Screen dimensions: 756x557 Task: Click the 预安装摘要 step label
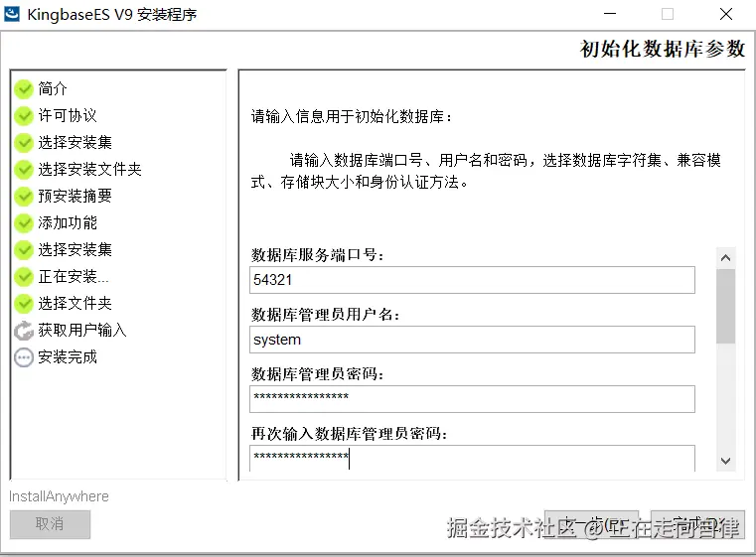pyautogui.click(x=75, y=197)
